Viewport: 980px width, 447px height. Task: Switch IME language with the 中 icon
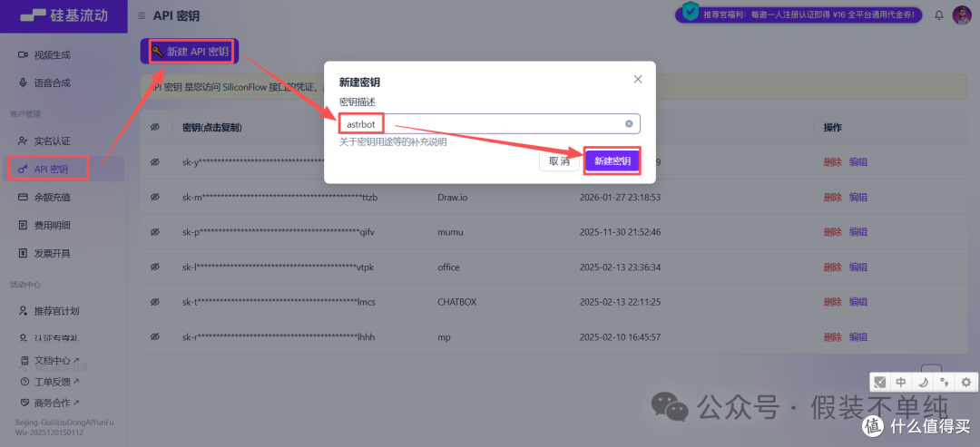[901, 382]
